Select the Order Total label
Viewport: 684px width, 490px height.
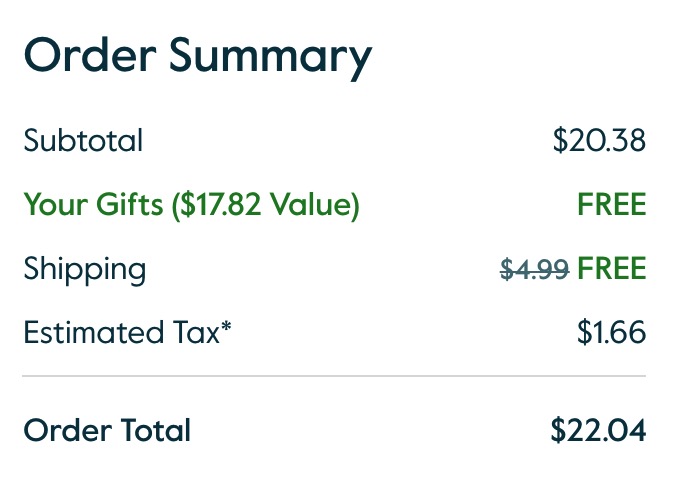(107, 431)
